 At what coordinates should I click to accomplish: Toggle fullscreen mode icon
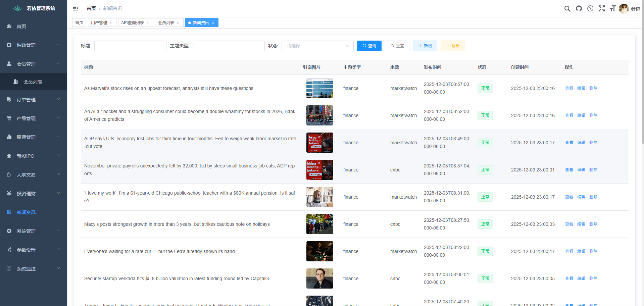click(602, 9)
